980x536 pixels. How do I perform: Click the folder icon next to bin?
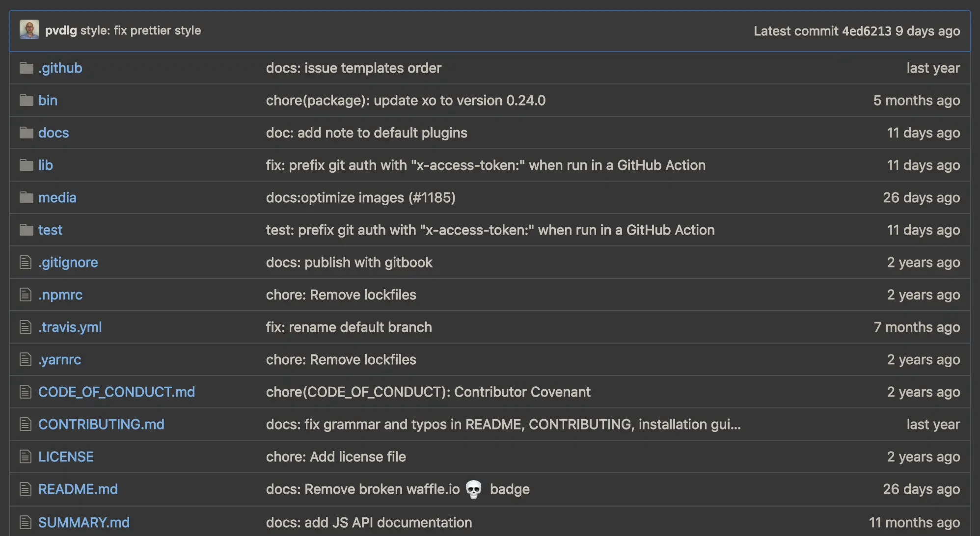26,100
